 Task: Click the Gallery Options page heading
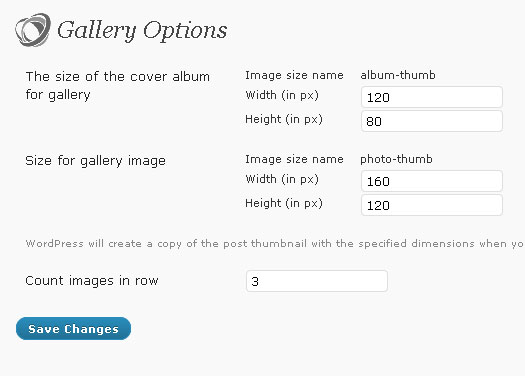(x=142, y=30)
